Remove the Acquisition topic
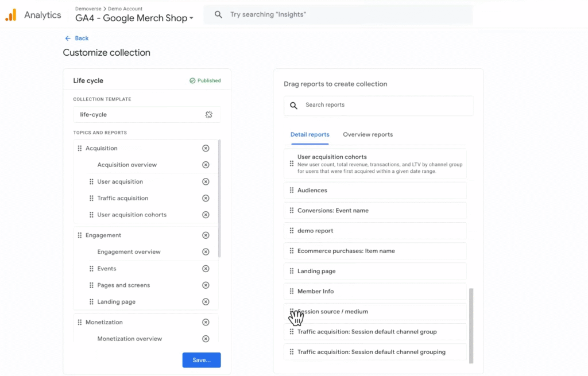The image size is (588, 376). point(206,149)
